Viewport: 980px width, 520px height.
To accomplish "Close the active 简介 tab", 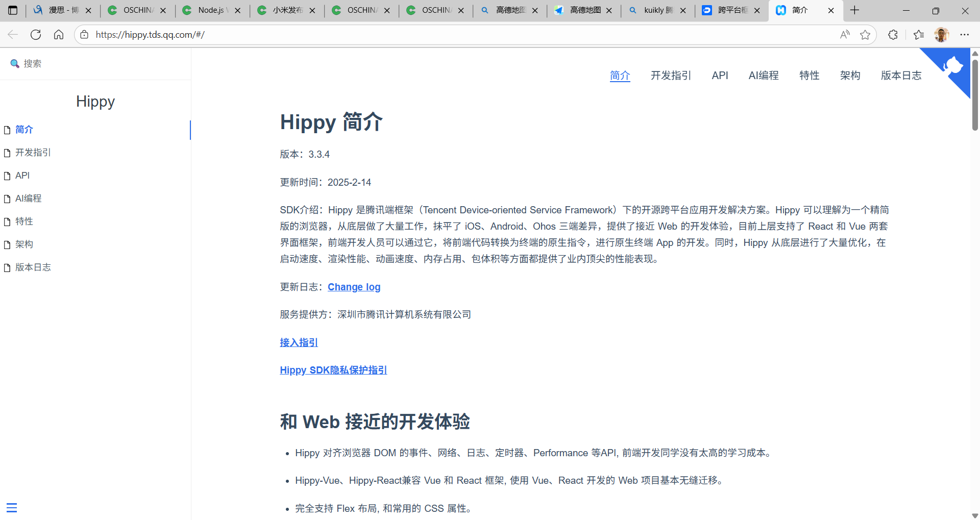I will tap(831, 10).
